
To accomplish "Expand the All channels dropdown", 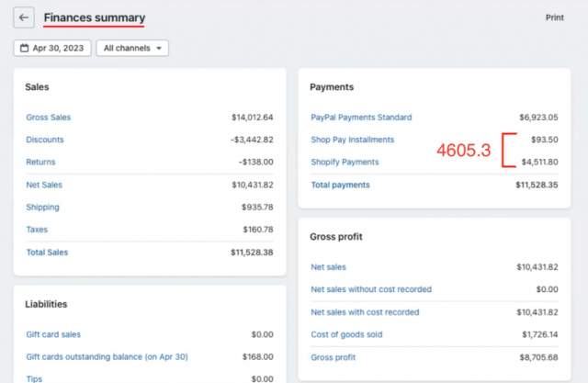I will tap(132, 48).
